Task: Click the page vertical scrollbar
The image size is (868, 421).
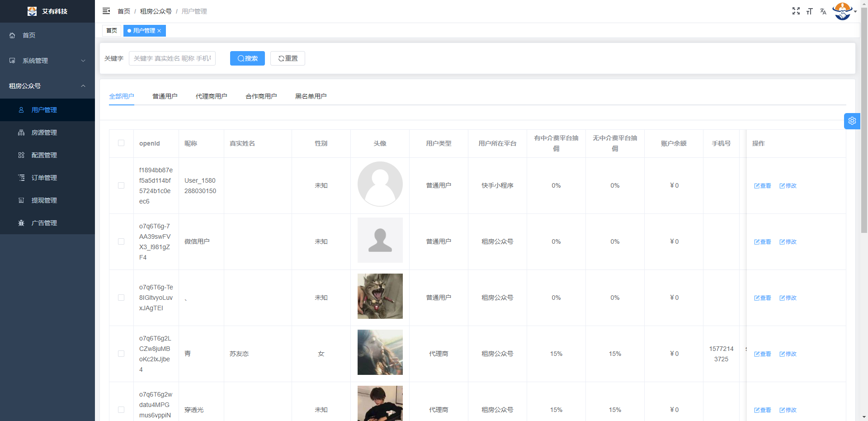Action: 864,120
